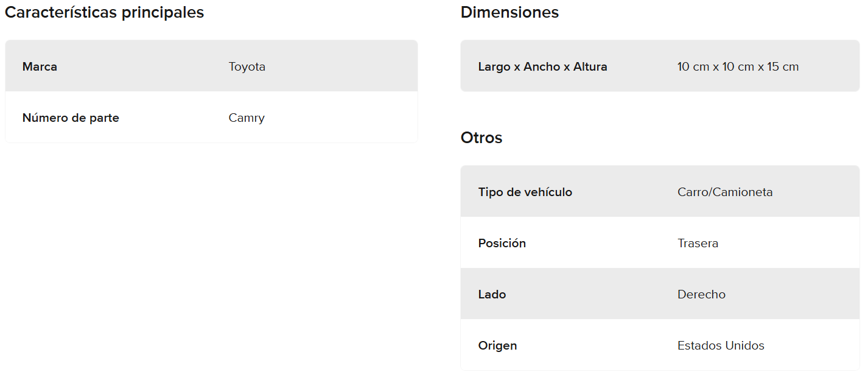The image size is (868, 380).
Task: Click the Características principales heading
Action: click(104, 12)
